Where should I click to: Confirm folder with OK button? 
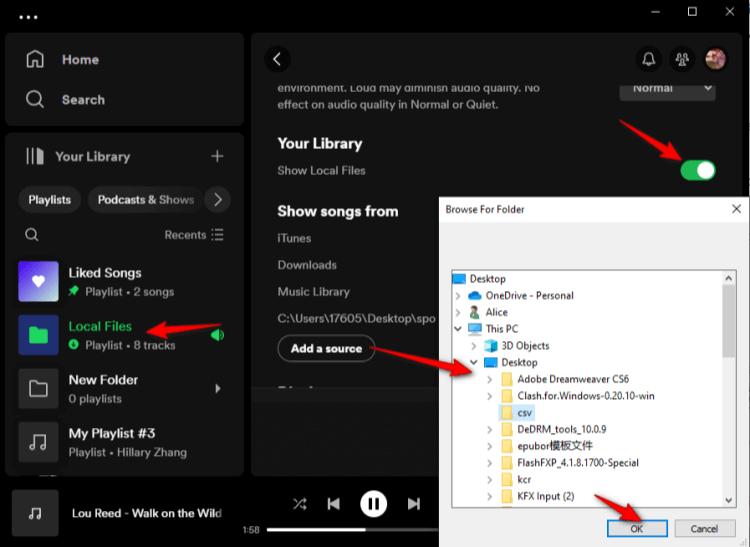pos(637,528)
